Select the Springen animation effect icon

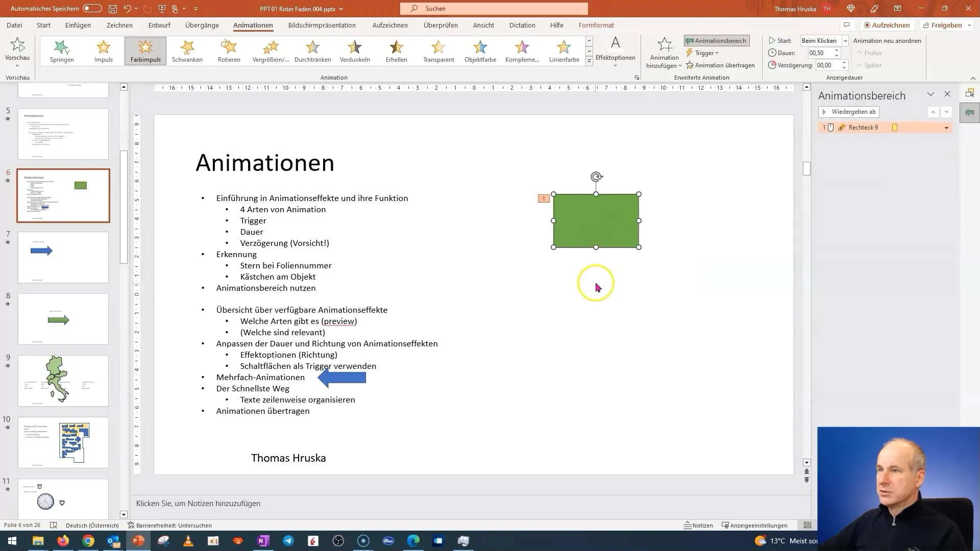click(x=62, y=51)
